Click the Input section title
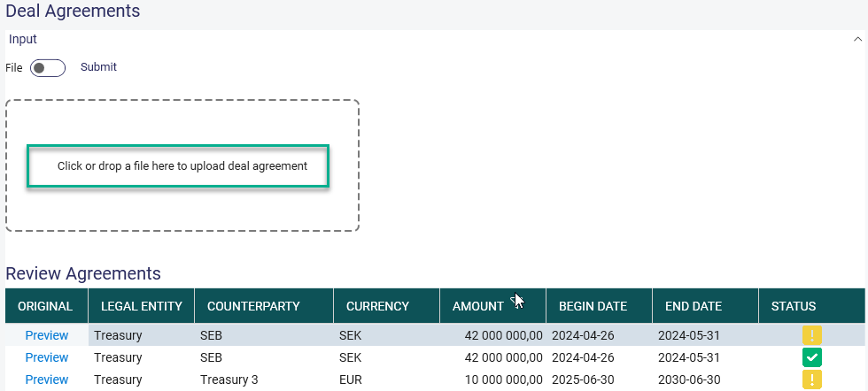868x391 pixels. pos(23,39)
